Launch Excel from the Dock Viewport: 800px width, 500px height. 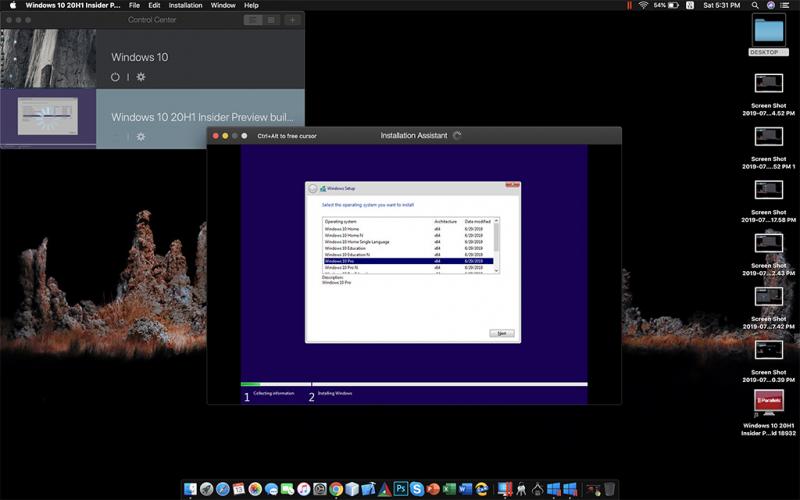tap(449, 489)
